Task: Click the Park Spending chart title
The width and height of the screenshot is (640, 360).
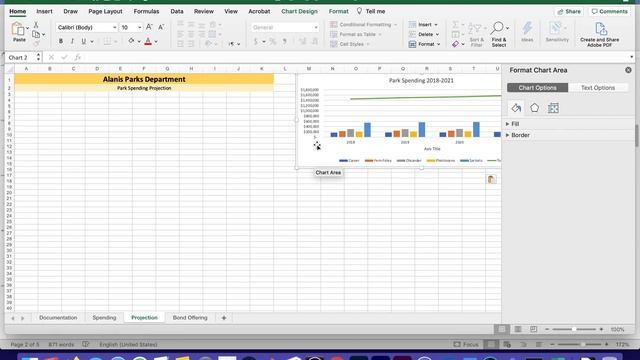Action: [x=421, y=80]
